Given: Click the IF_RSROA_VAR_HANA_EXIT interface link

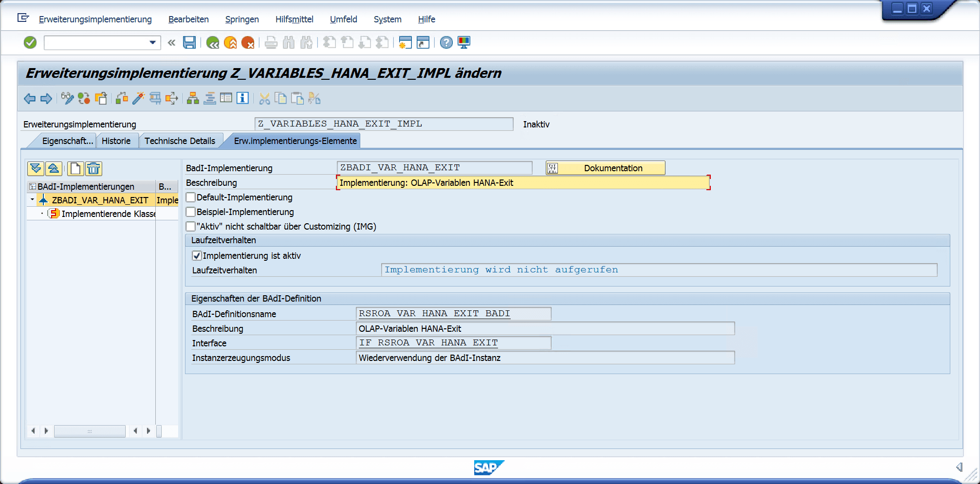Looking at the screenshot, I should [x=428, y=343].
